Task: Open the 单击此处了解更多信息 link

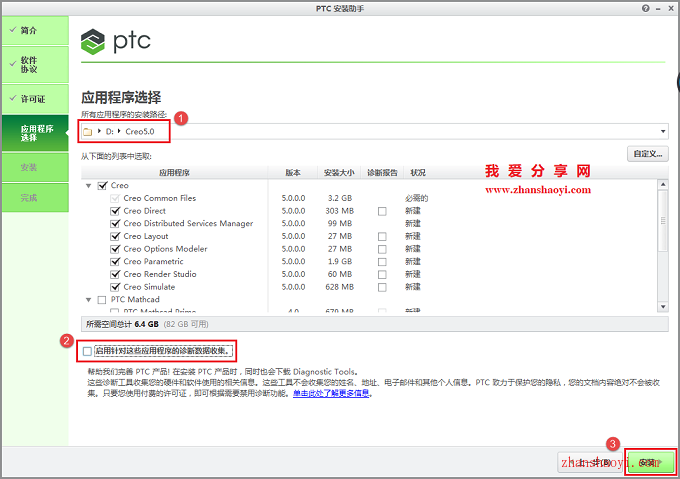Action: [331, 394]
